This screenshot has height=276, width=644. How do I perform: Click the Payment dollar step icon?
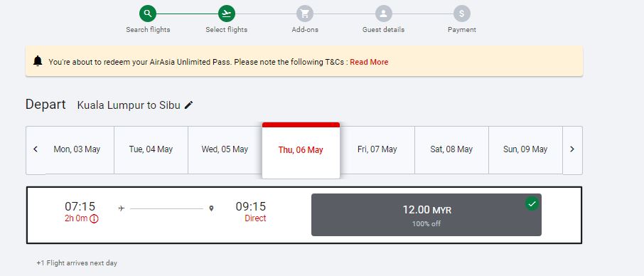461,14
